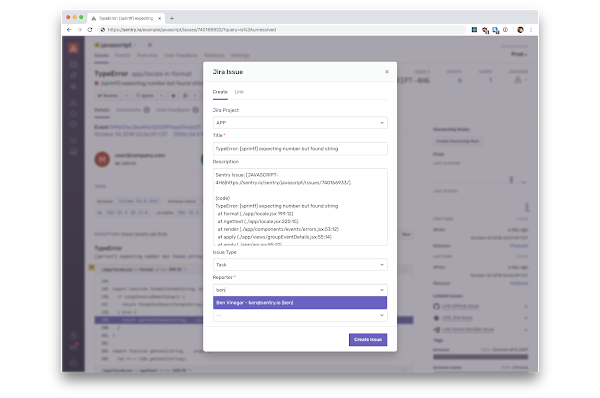Open the Details tab under the issue

[x=102, y=110]
